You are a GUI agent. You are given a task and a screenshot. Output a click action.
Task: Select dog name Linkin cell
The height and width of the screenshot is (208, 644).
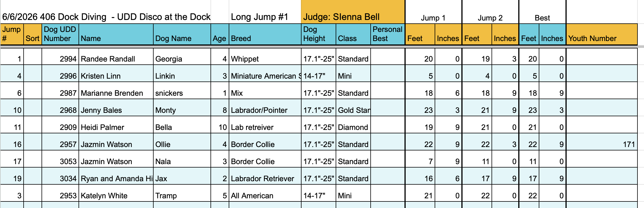pos(182,74)
